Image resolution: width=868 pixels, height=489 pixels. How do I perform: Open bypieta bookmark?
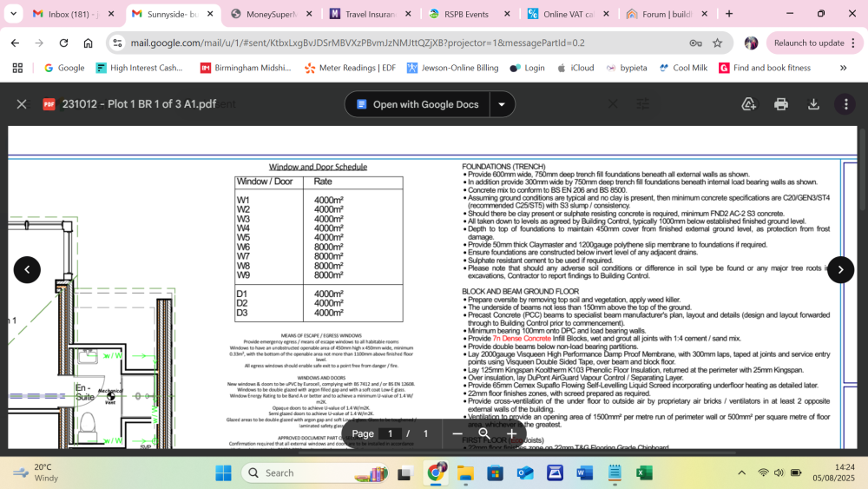pyautogui.click(x=626, y=68)
